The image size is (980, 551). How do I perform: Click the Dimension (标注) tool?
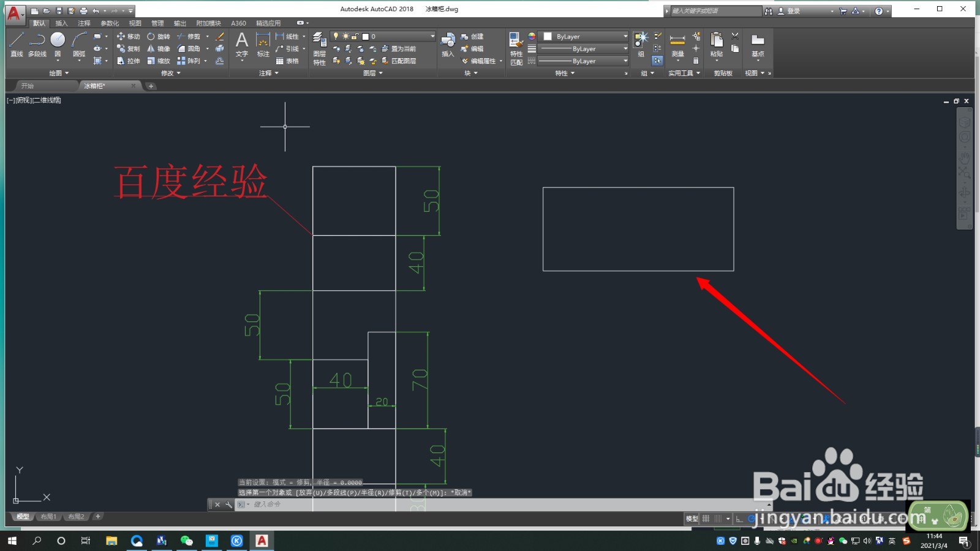click(x=263, y=45)
